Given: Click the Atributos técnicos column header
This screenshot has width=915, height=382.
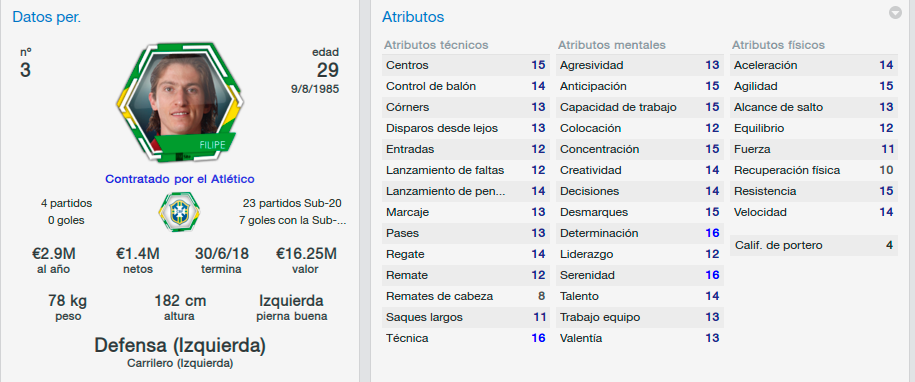Looking at the screenshot, I should [x=436, y=45].
